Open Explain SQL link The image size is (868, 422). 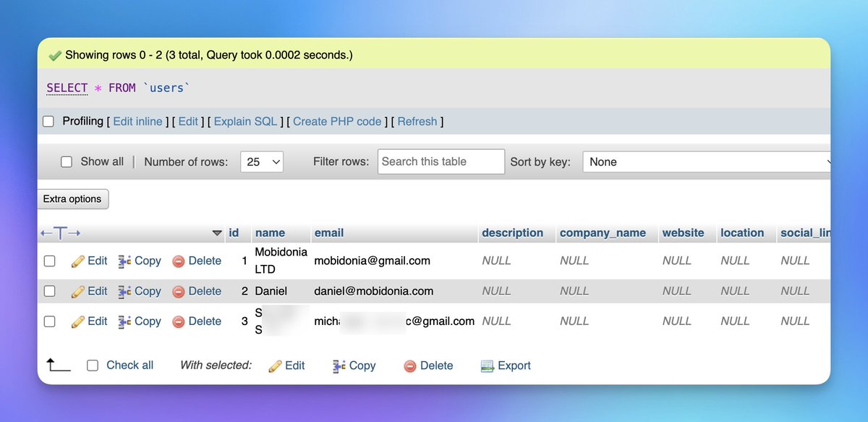click(x=246, y=122)
